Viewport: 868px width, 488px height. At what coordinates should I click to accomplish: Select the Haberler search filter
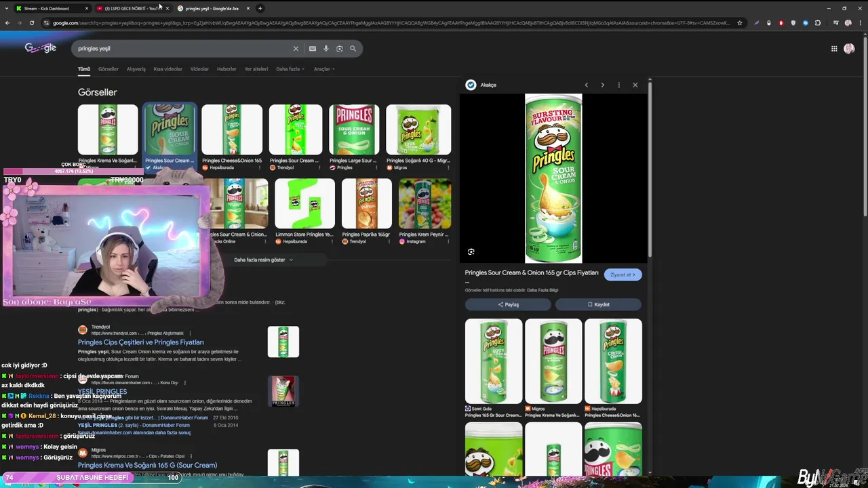(x=226, y=69)
